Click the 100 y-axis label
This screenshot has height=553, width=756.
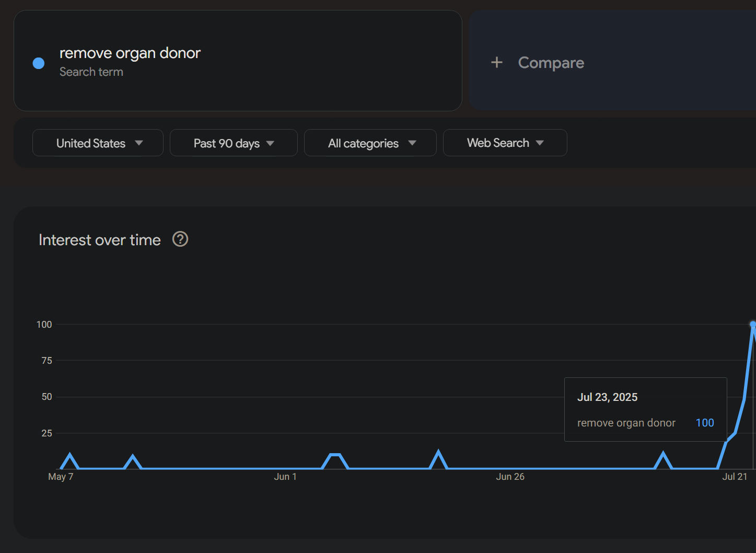tap(44, 325)
